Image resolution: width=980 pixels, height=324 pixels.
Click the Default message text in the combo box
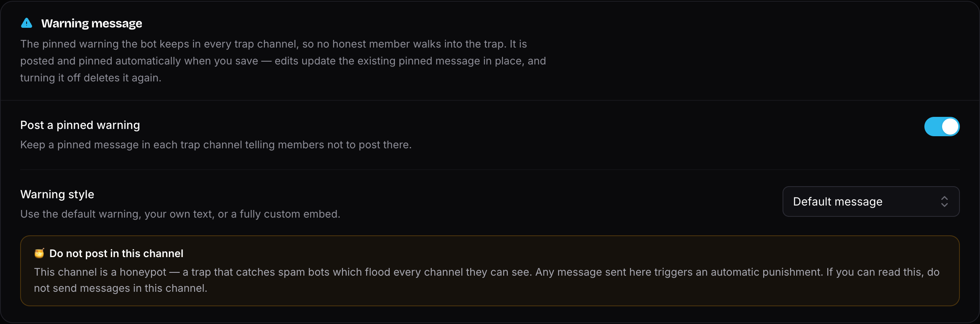point(838,201)
